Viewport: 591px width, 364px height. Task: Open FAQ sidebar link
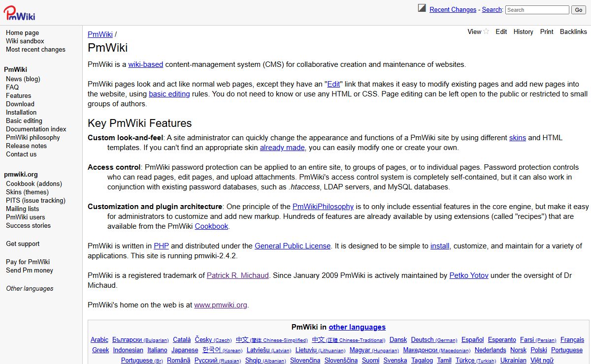(12, 88)
